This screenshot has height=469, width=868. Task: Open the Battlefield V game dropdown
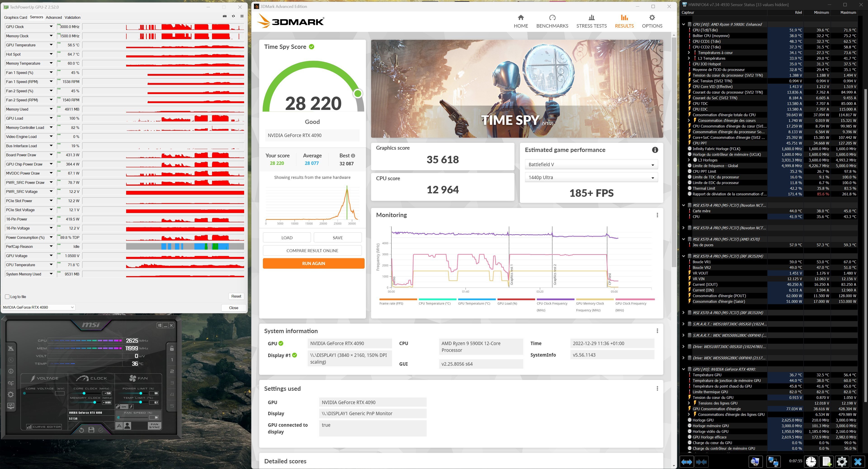pos(591,165)
